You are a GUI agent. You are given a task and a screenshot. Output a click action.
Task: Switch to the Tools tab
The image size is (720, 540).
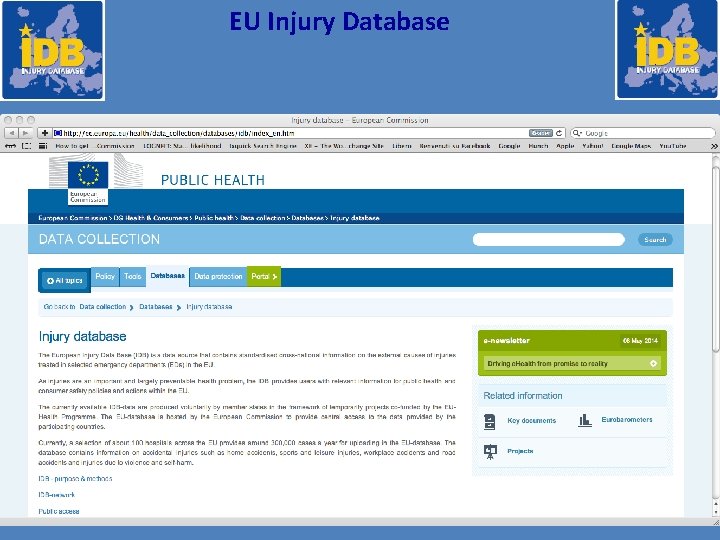coord(133,276)
